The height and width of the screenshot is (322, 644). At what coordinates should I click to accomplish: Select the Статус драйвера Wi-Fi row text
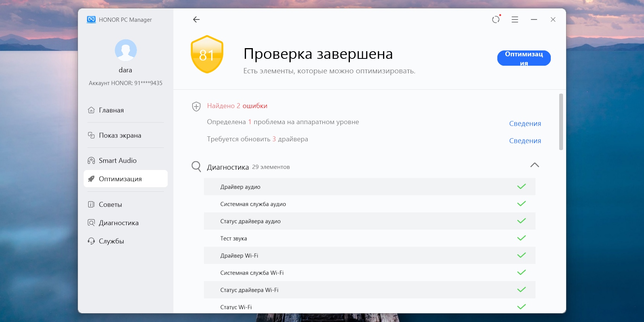pyautogui.click(x=249, y=290)
